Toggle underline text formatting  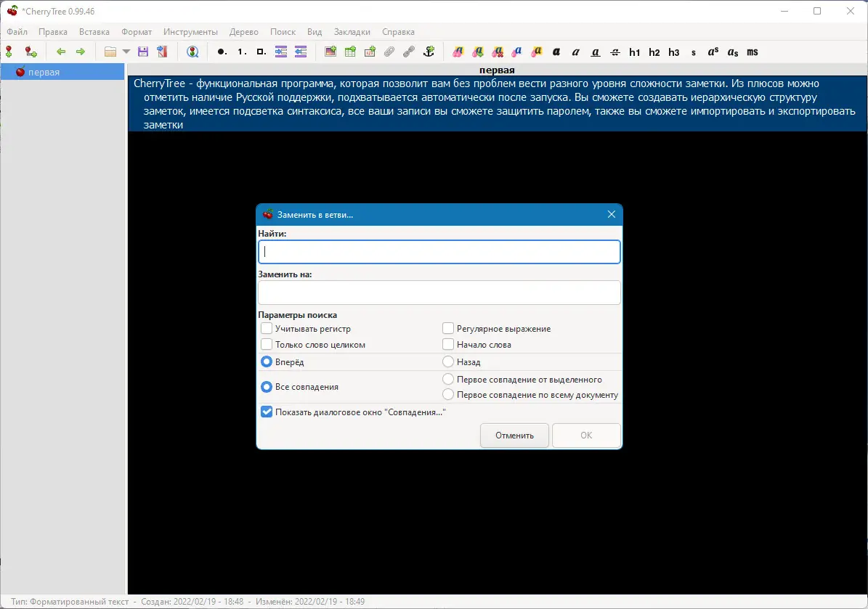(596, 52)
